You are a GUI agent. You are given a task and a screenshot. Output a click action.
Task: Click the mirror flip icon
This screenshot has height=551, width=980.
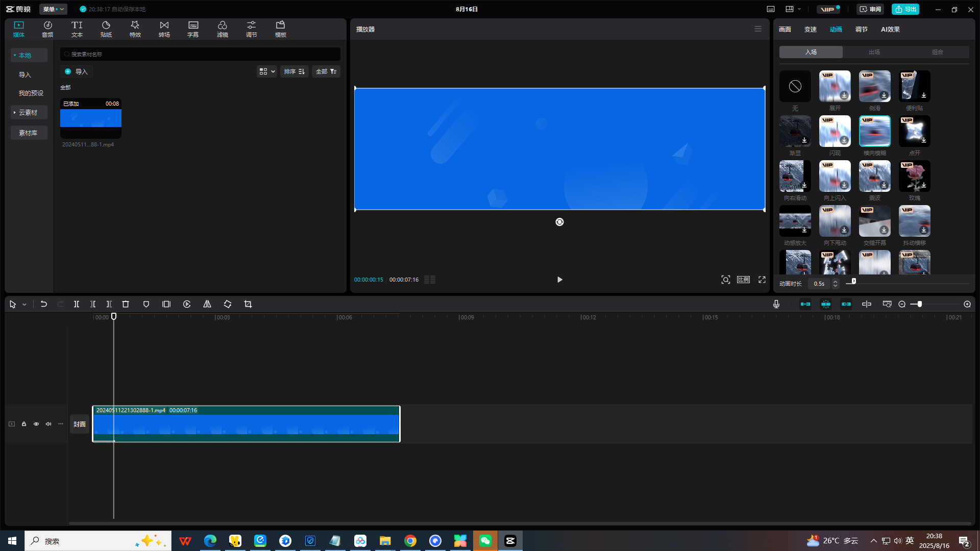point(207,304)
